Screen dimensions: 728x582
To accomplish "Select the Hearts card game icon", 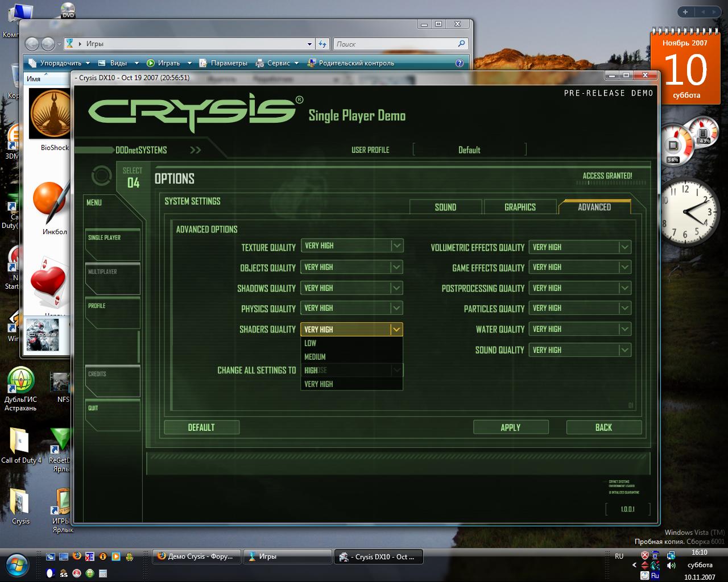I will click(49, 282).
